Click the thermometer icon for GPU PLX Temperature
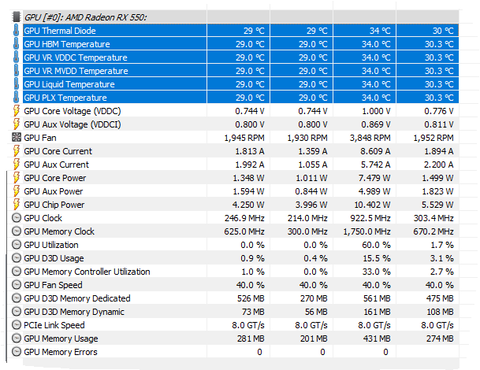 [16, 97]
